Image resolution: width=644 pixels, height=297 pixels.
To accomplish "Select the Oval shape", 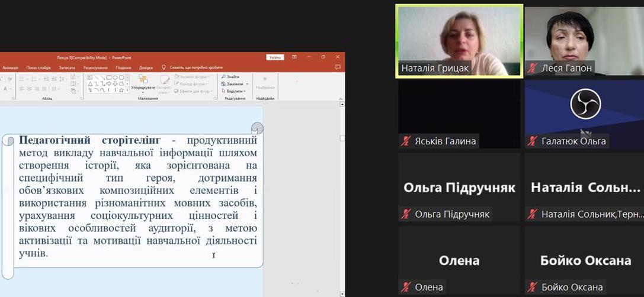I will tap(115, 78).
